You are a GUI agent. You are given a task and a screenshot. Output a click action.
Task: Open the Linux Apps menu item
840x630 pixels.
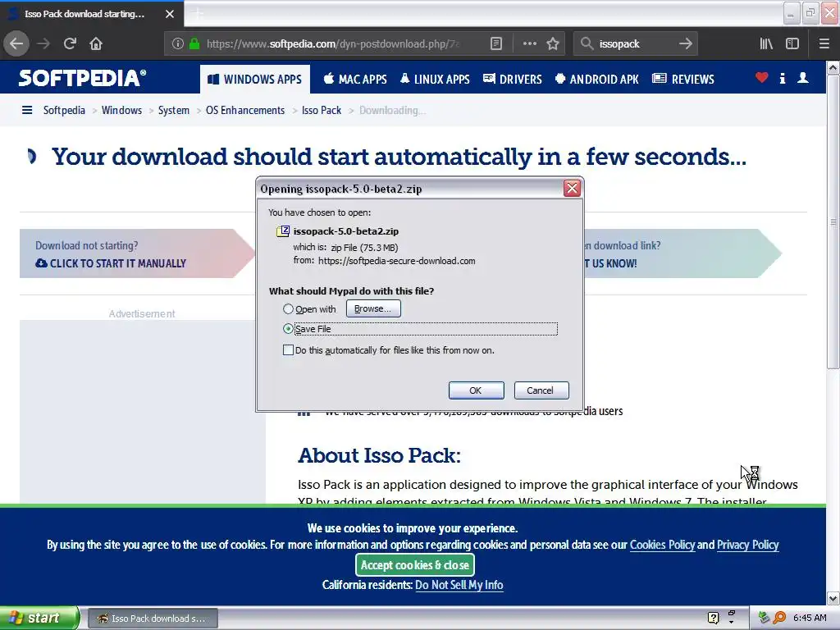[435, 80]
